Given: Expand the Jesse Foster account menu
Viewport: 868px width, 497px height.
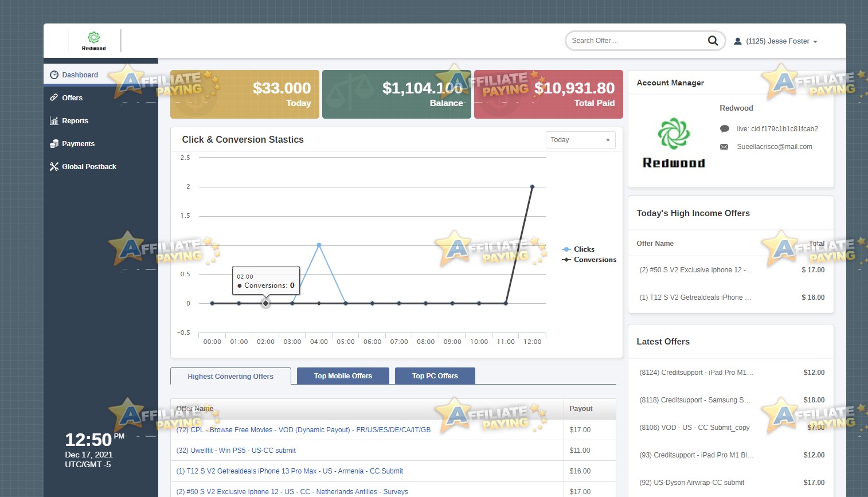Looking at the screenshot, I should pyautogui.click(x=781, y=41).
